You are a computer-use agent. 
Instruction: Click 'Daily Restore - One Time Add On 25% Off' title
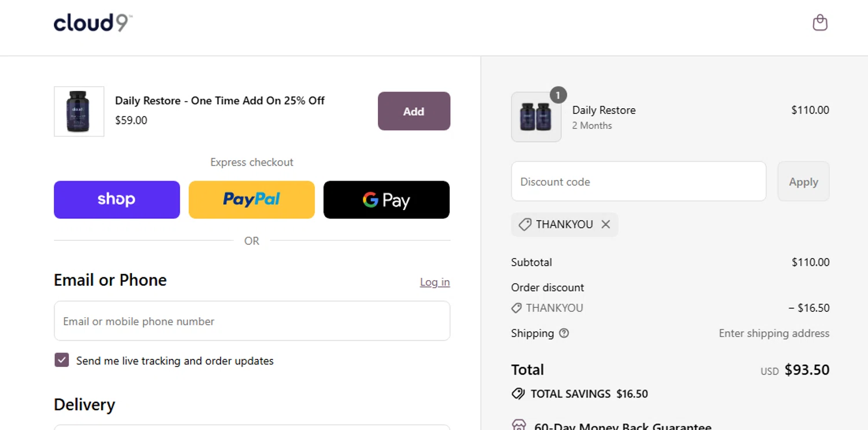pos(220,101)
